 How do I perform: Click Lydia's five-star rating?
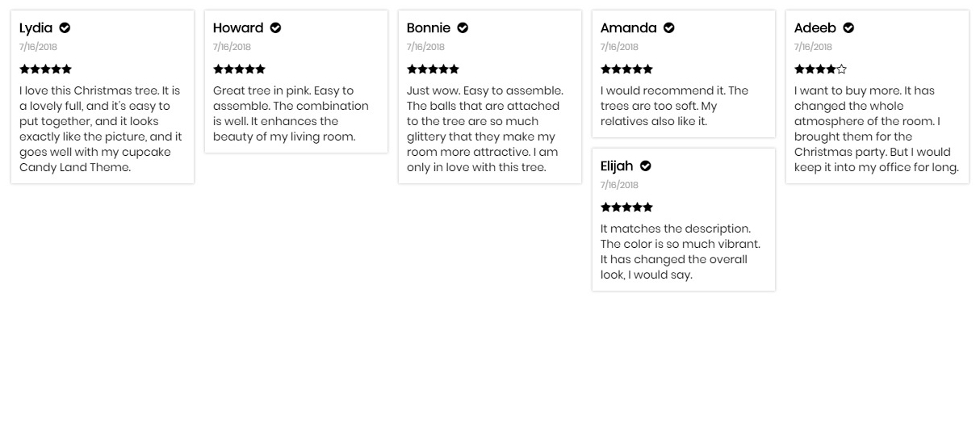pos(45,69)
